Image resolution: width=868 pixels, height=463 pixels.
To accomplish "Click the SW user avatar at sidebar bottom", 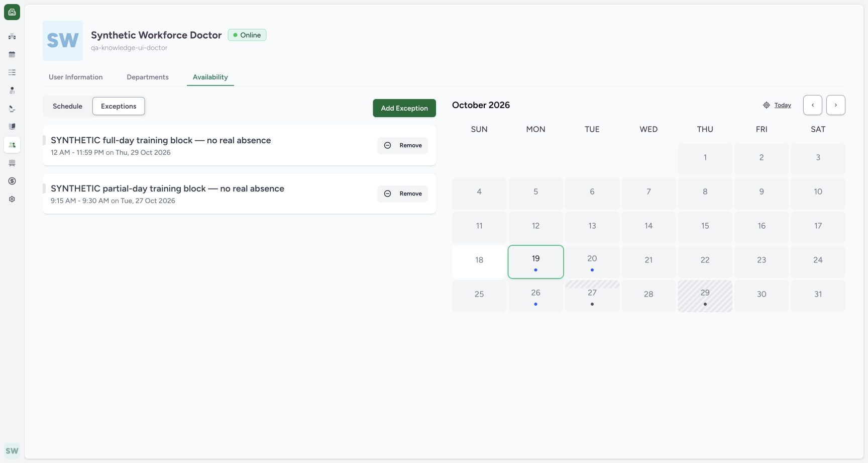I will (x=12, y=451).
